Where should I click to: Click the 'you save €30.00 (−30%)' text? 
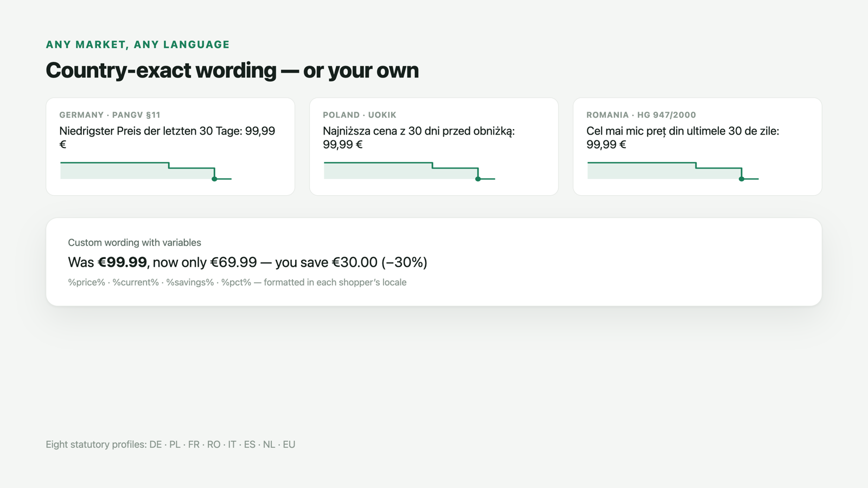pos(351,262)
